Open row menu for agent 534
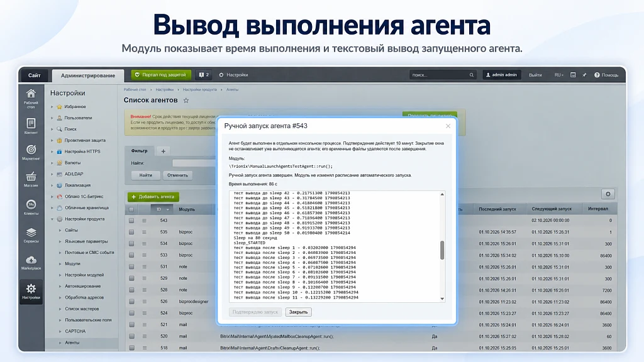This screenshot has width=644, height=362. pos(144,243)
